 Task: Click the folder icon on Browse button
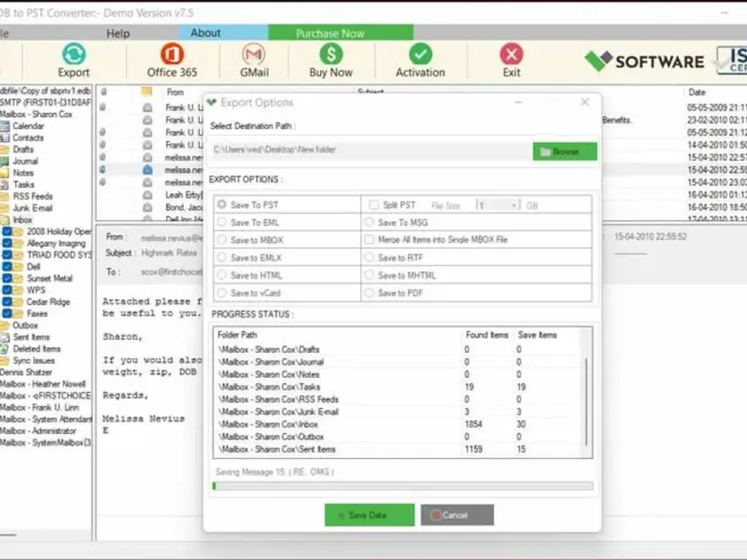[545, 152]
